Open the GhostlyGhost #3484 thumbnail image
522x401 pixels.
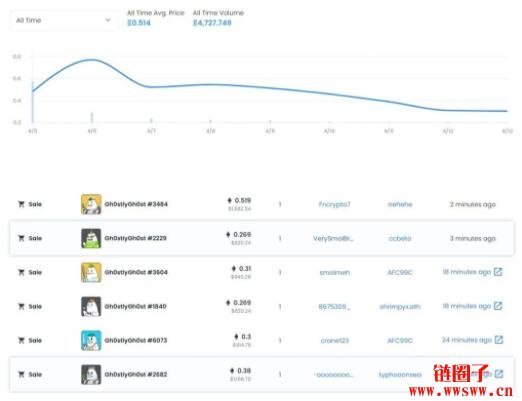91,204
